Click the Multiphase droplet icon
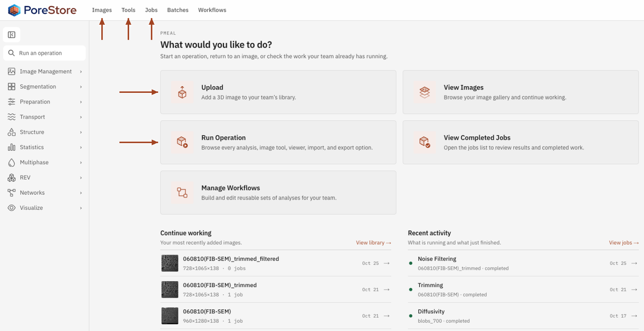This screenshot has width=644, height=331. [x=12, y=163]
